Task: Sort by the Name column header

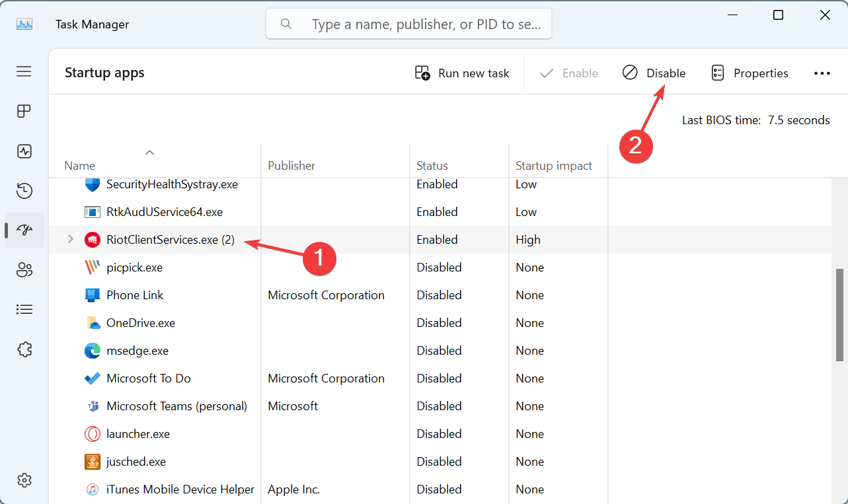Action: [x=79, y=166]
